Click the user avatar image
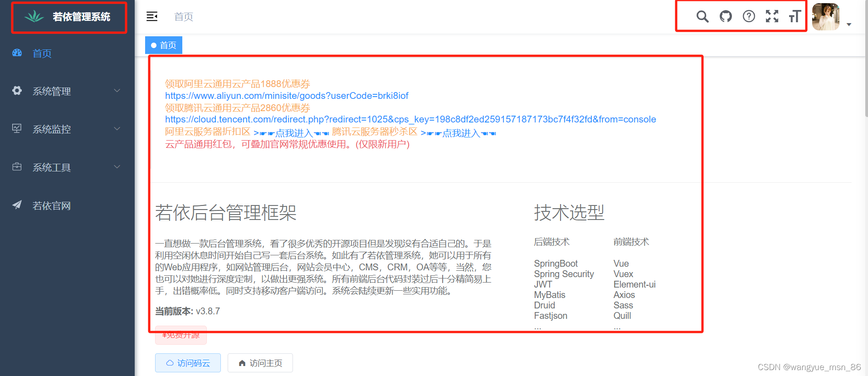Viewport: 868px width, 376px height. [x=825, y=17]
